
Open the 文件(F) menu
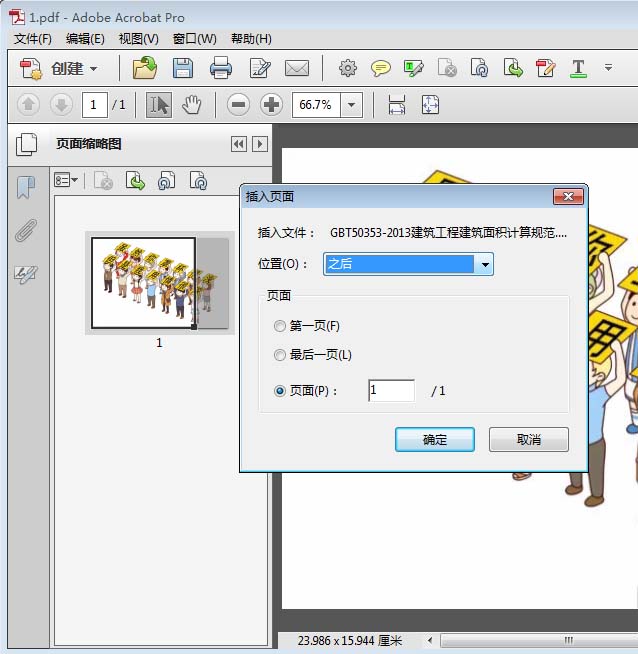pos(33,39)
